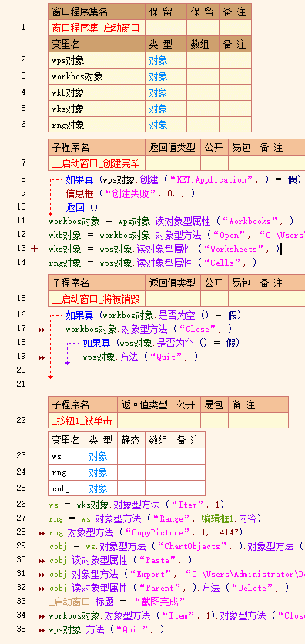Image resolution: width=305 pixels, height=644 pixels.
Task: Select the wps对象 variable name cell
Action: click(x=96, y=60)
